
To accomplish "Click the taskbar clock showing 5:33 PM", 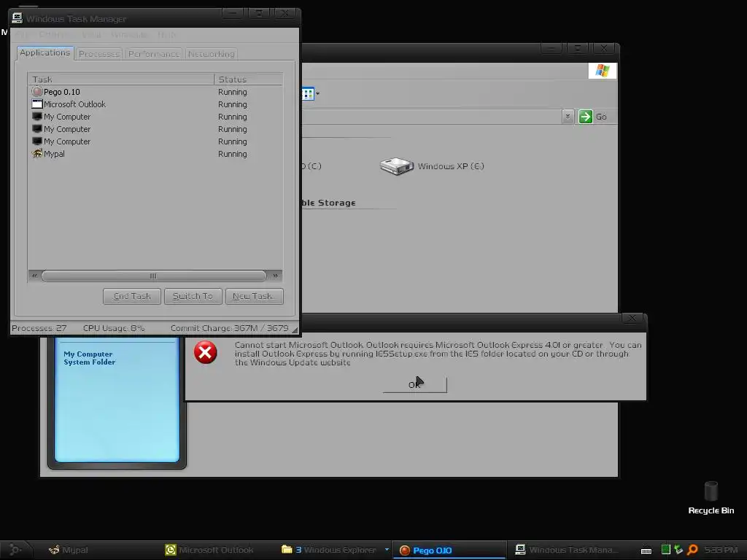I will [x=720, y=550].
